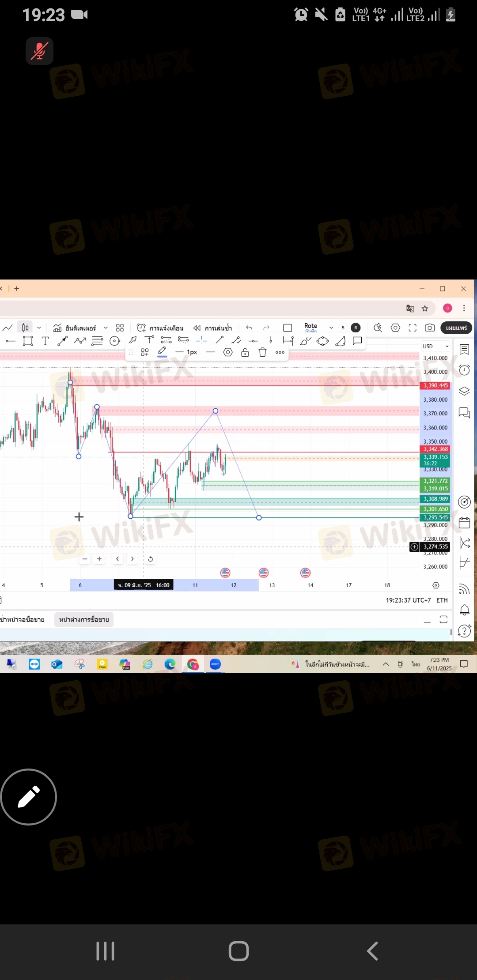
Task: Open help center question icon
Action: coord(464,631)
